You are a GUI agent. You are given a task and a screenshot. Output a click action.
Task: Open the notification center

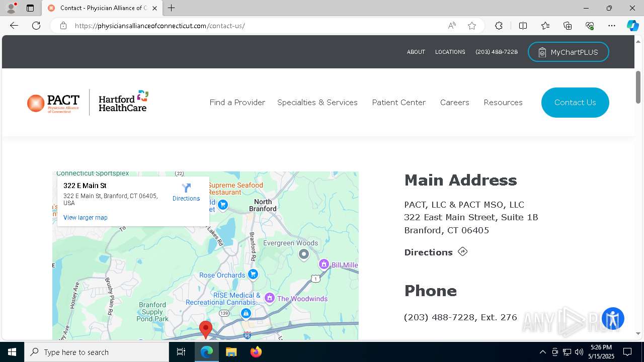627,352
